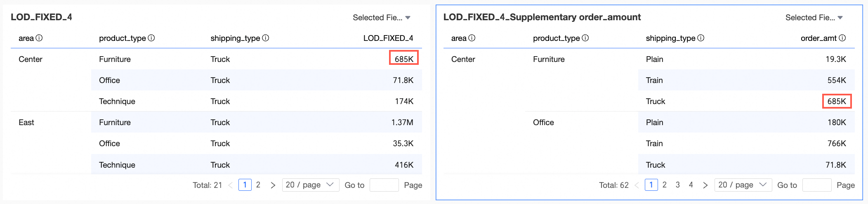Click highlighted 685K cell in LOD_FIXED_4 column
This screenshot has width=868, height=204.
[x=404, y=59]
